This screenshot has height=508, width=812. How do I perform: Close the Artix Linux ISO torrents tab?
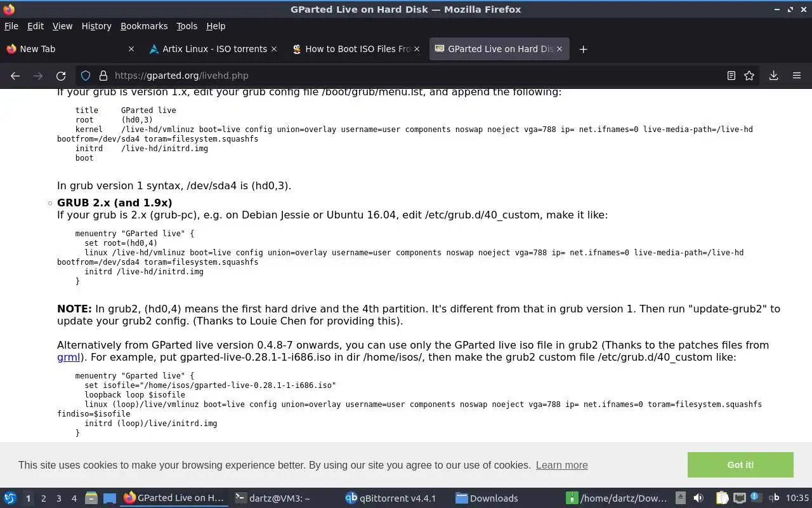click(274, 49)
